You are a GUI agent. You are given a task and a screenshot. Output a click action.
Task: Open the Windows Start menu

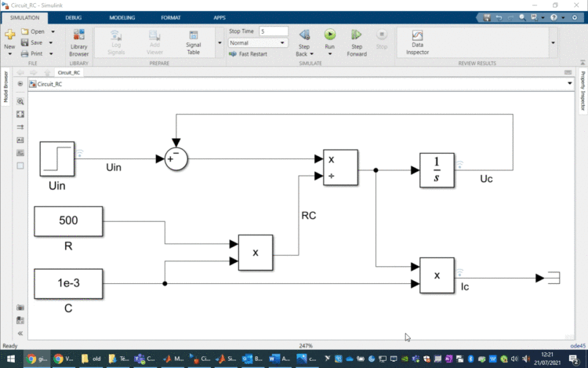pyautogui.click(x=7, y=359)
